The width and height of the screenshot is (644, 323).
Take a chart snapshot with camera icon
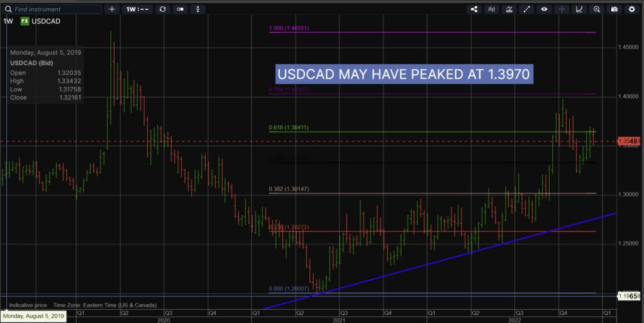pos(614,9)
